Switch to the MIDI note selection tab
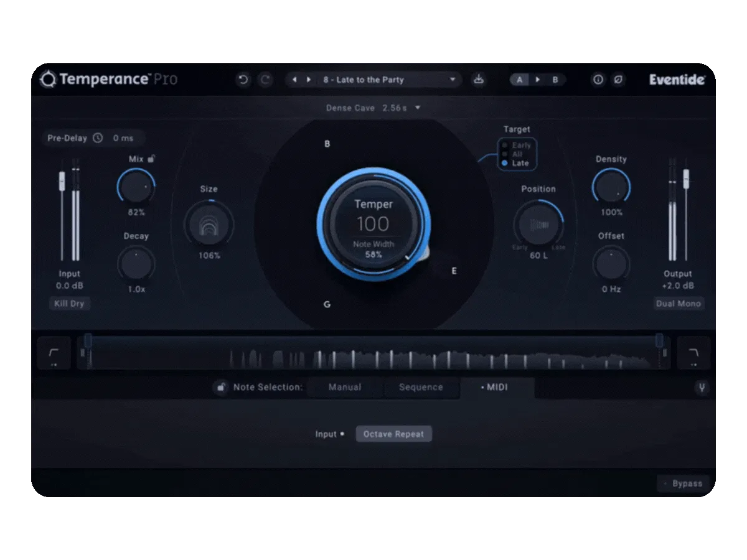 [497, 388]
